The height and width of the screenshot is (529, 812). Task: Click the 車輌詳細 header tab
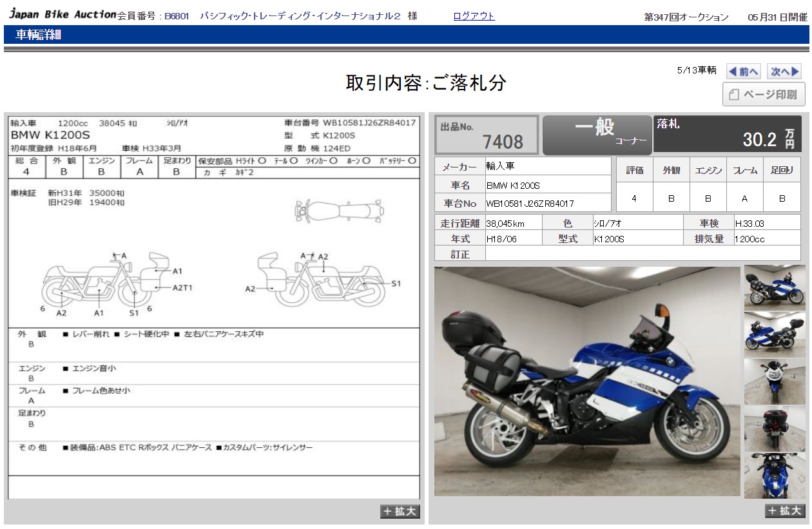point(39,35)
